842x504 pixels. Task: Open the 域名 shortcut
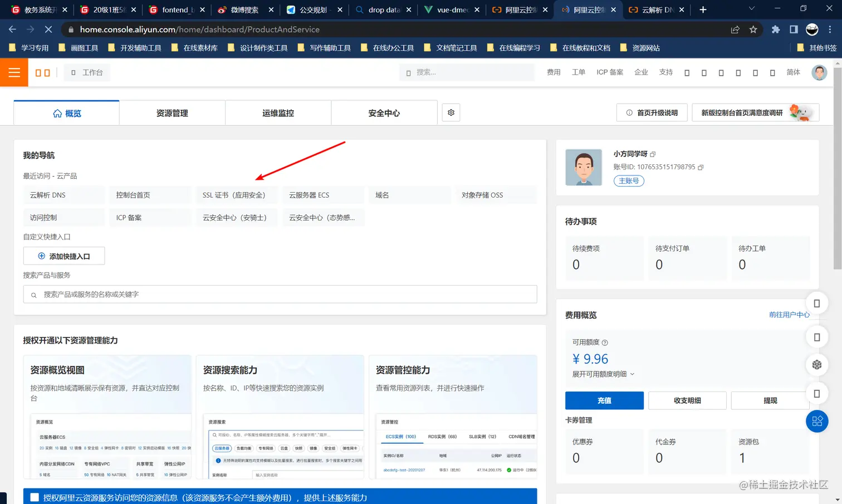[x=409, y=195]
